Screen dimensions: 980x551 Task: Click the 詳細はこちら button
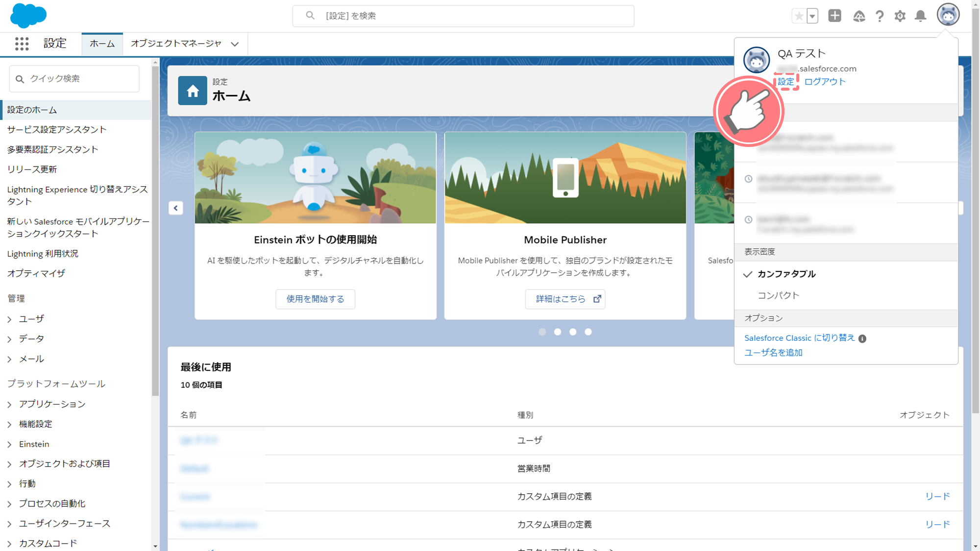click(x=565, y=299)
